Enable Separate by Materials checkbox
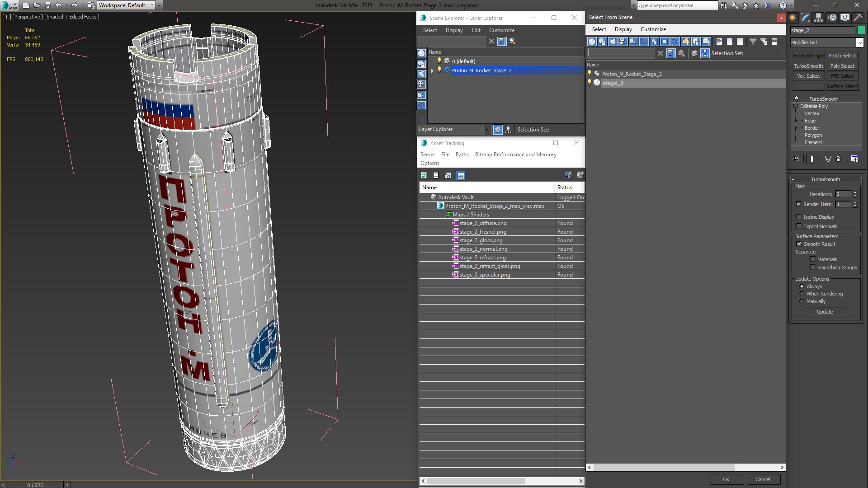The width and height of the screenshot is (868, 488). tap(812, 259)
